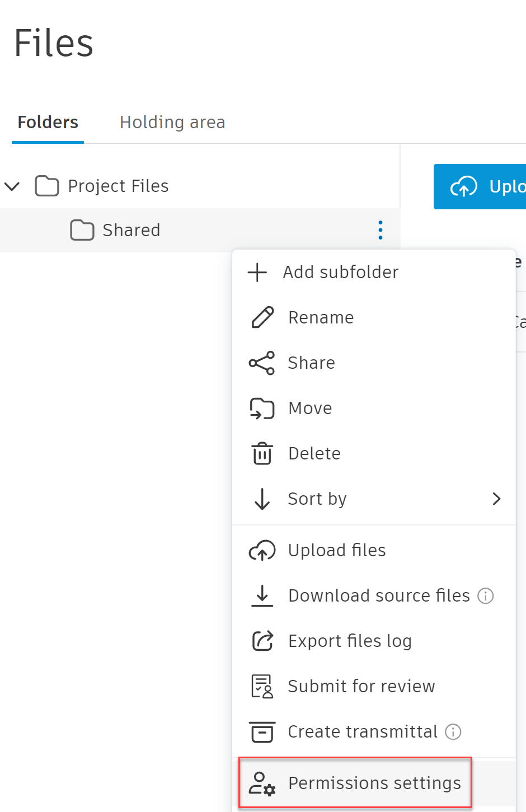Click the share nodes icon
526x812 pixels.
pyautogui.click(x=262, y=363)
